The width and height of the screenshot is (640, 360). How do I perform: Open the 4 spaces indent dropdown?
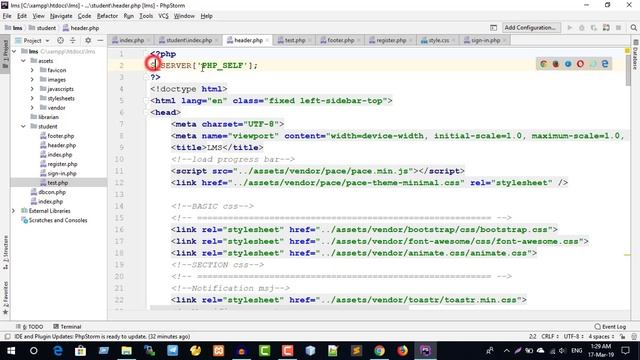pos(601,337)
